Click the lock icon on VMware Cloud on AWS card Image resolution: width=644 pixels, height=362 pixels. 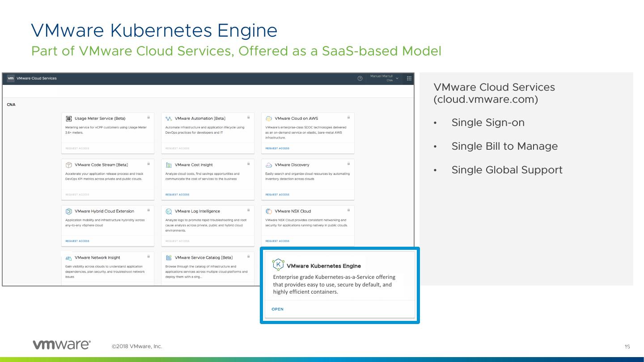[348, 117]
